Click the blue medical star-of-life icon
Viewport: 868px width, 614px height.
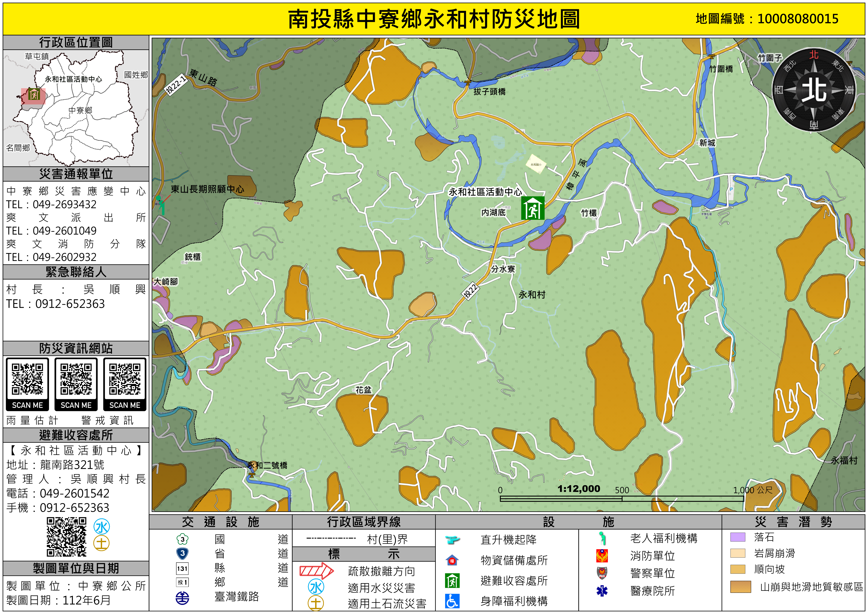[x=602, y=591]
